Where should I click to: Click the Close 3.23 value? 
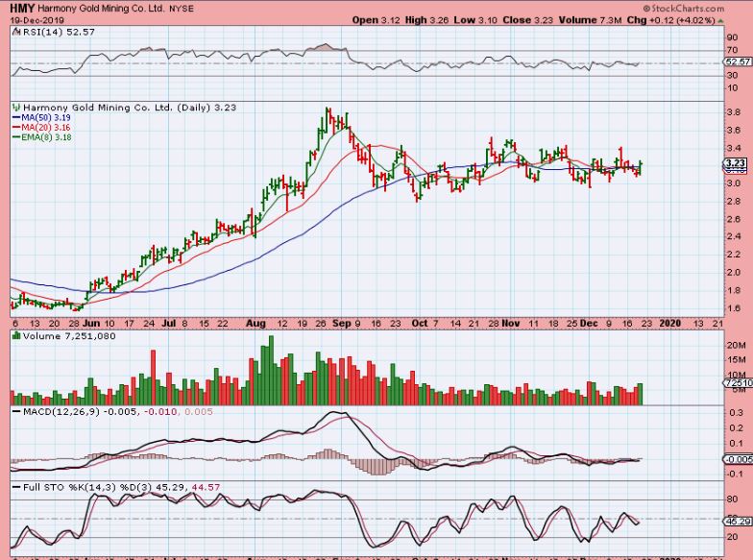(x=528, y=20)
